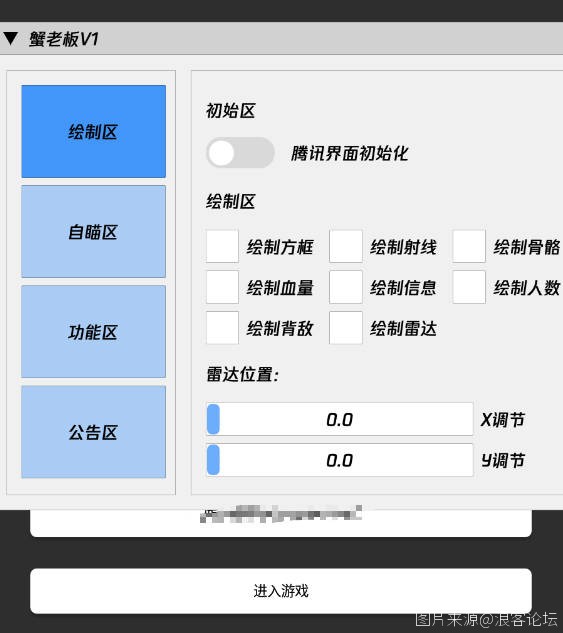Screen dimensions: 563x633
Task: Switch to the 自瞄区 tab
Action: pos(94,232)
